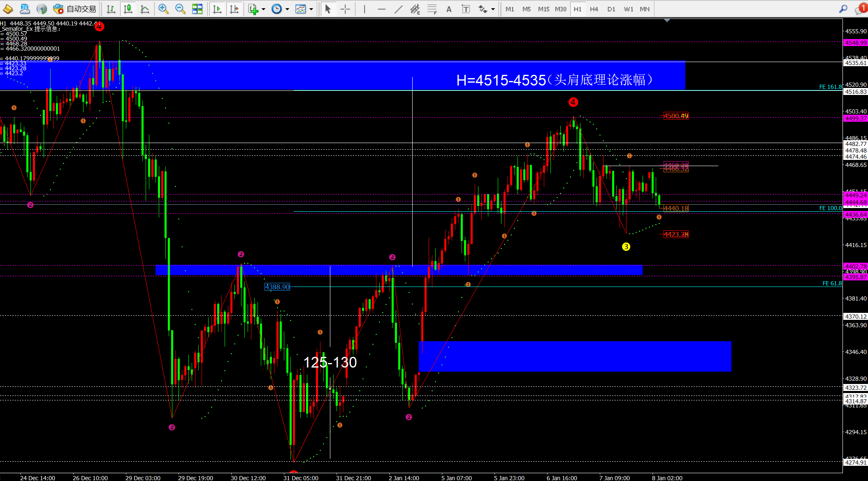Viewport: 868px width, 481px height.
Task: Click the Tile Windows icon
Action: [x=197, y=9]
